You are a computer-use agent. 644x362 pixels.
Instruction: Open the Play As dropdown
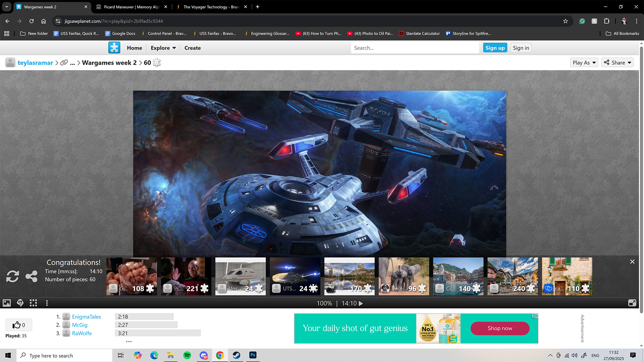tap(584, 63)
